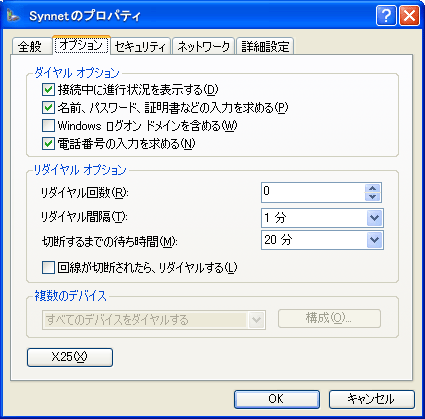The width and height of the screenshot is (425, 419).
Task: Uncheck 接続中に進行状況を表示する checkbox
Action: click(x=48, y=89)
